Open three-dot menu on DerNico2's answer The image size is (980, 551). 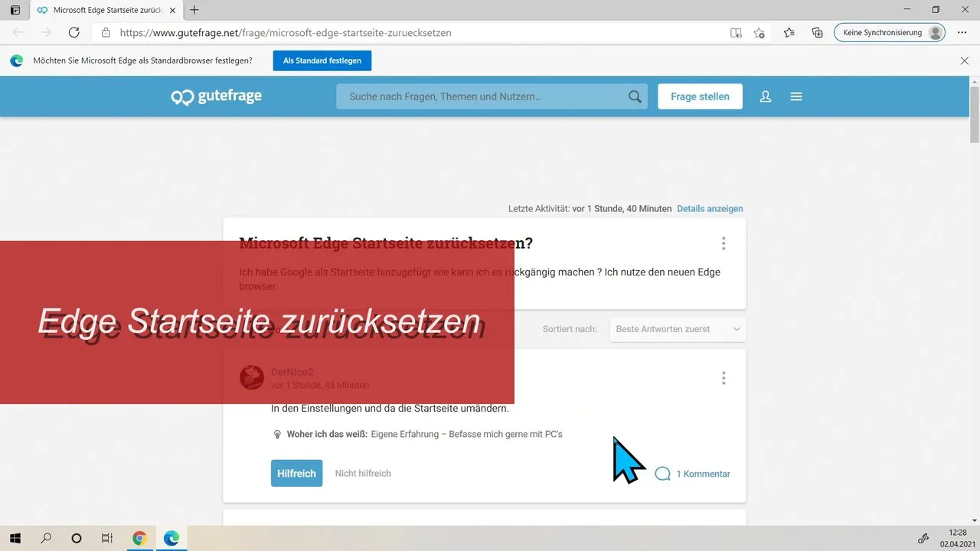point(724,378)
